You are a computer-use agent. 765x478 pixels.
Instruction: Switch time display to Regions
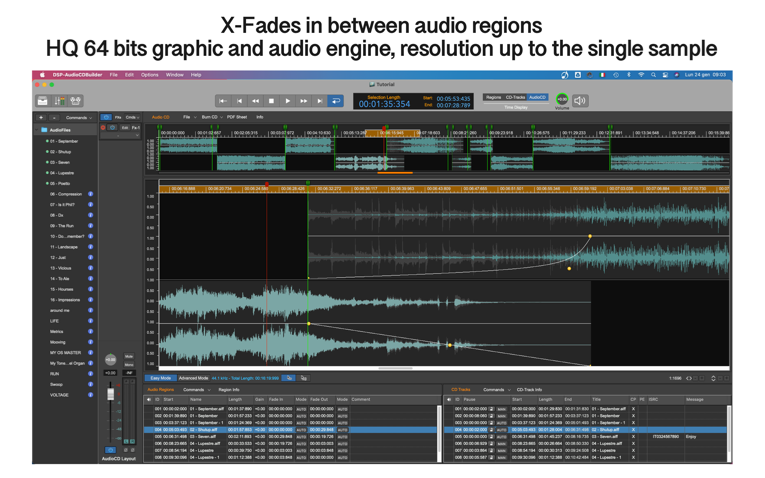coord(493,98)
